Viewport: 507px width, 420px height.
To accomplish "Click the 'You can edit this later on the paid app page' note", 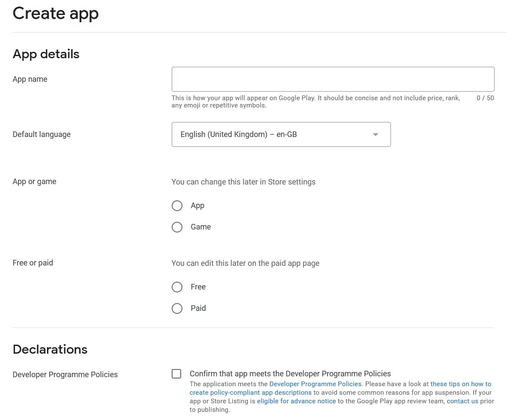I will (245, 263).
